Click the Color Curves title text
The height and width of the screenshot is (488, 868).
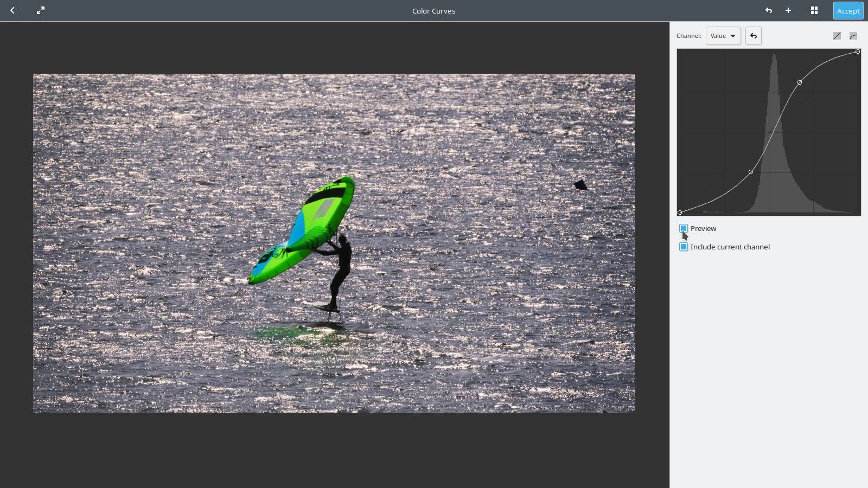pyautogui.click(x=433, y=11)
